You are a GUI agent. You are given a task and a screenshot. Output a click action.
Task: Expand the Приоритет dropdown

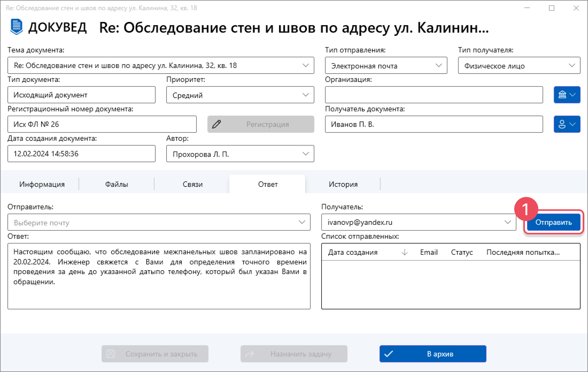[306, 95]
